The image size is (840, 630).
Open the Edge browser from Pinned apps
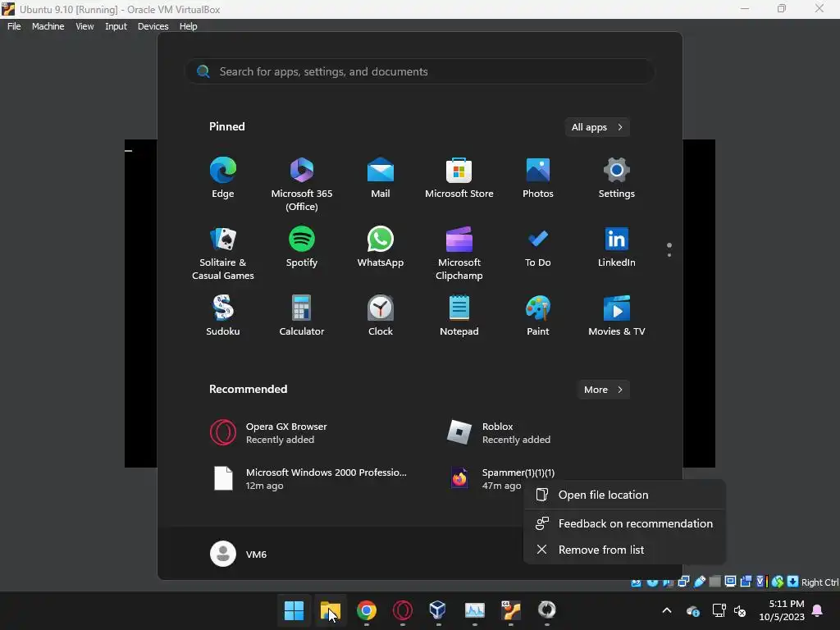pyautogui.click(x=223, y=178)
